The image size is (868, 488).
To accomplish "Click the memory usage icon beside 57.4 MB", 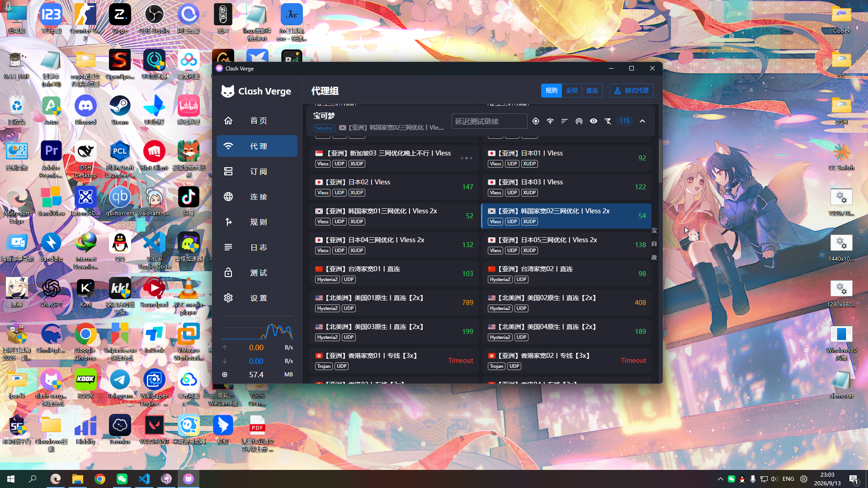I will click(x=225, y=375).
